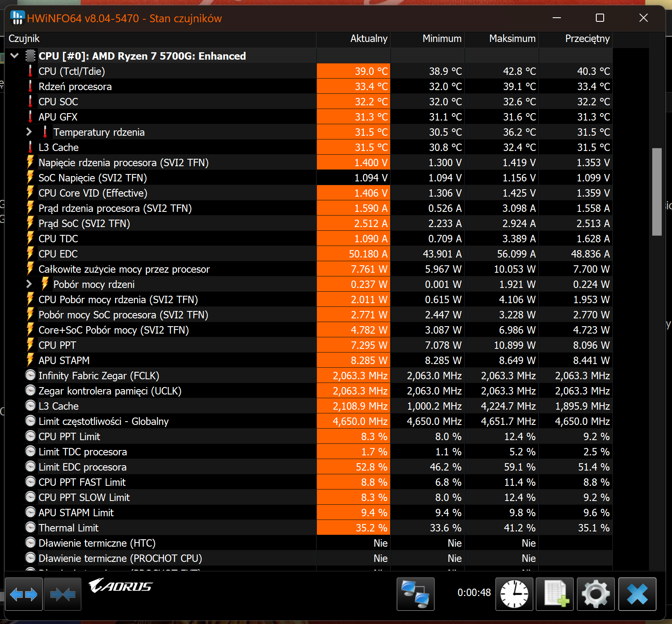Collapse the CPU [#0] AMD Ryzen 7 5700G group
This screenshot has height=624, width=672.
coord(15,56)
